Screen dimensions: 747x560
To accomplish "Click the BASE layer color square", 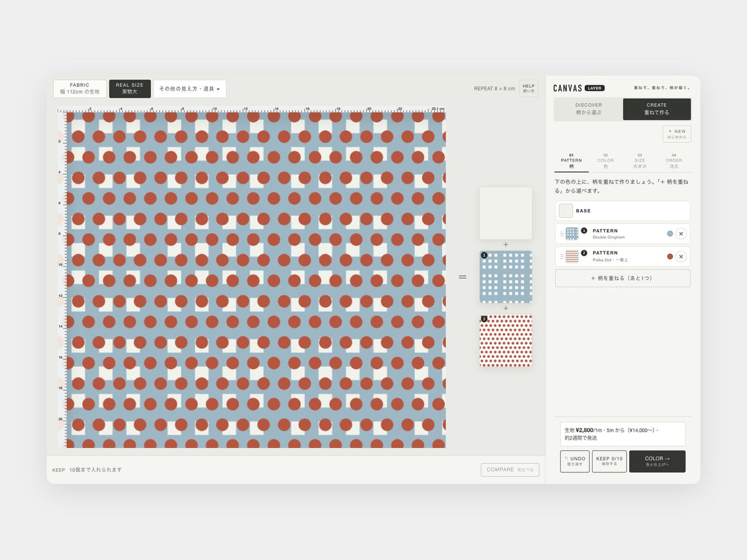I will tap(566, 211).
